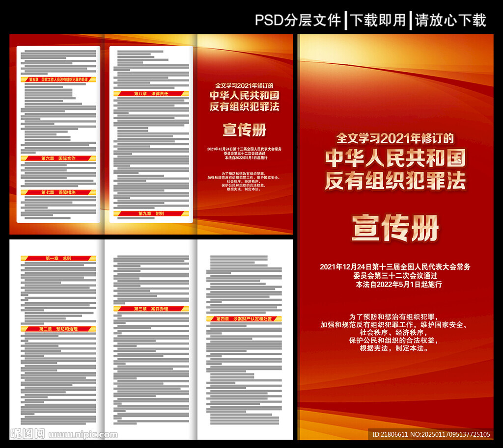The height and width of the screenshot is (448, 503).
Task: Select the "第一章 总则" chapter heading
Action: coord(58,258)
